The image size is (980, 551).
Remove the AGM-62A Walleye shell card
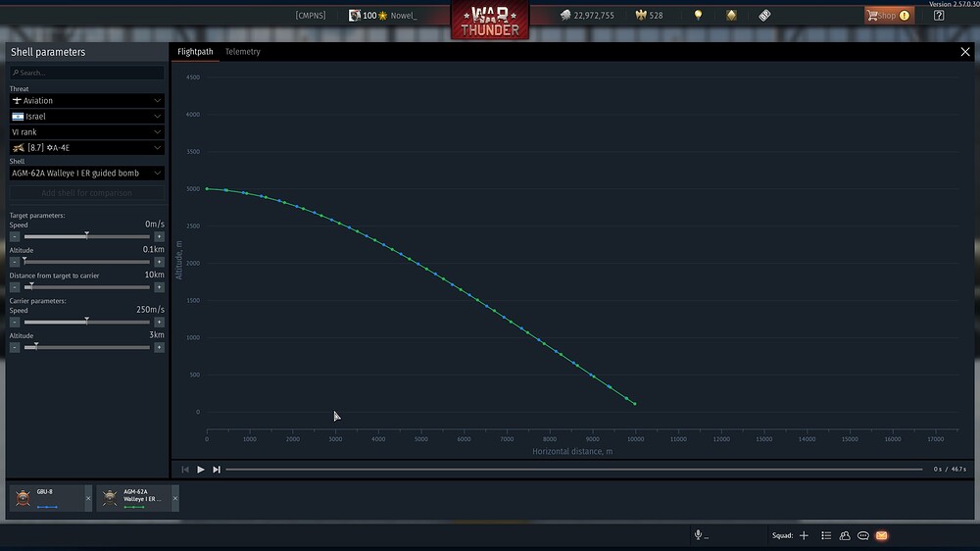[175, 498]
